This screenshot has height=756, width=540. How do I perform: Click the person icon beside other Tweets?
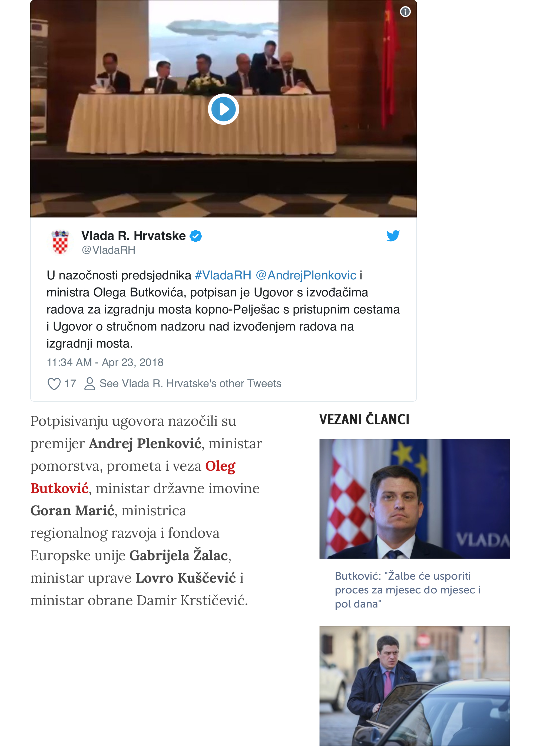pyautogui.click(x=90, y=384)
